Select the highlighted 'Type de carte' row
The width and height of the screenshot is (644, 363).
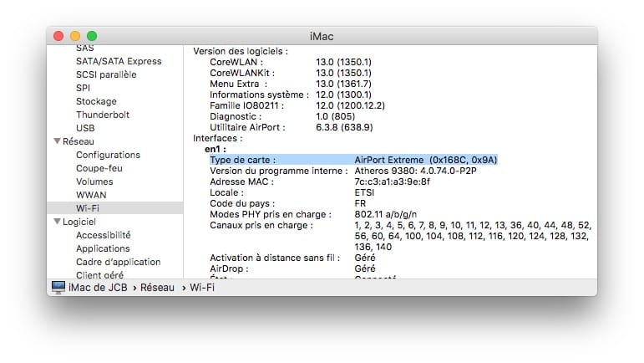tap(353, 160)
